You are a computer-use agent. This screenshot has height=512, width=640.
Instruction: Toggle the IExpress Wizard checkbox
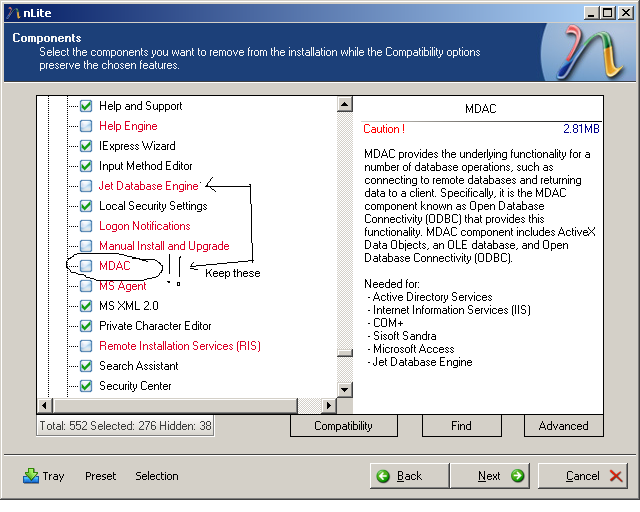[x=86, y=146]
